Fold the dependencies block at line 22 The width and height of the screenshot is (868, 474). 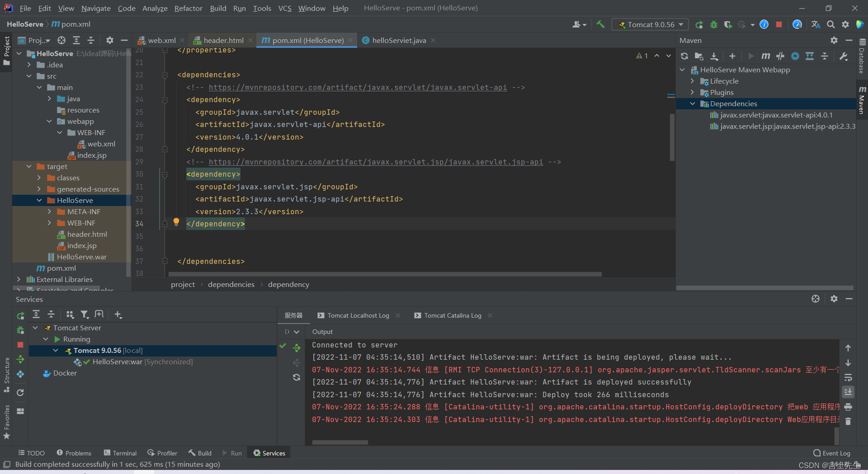pos(165,75)
